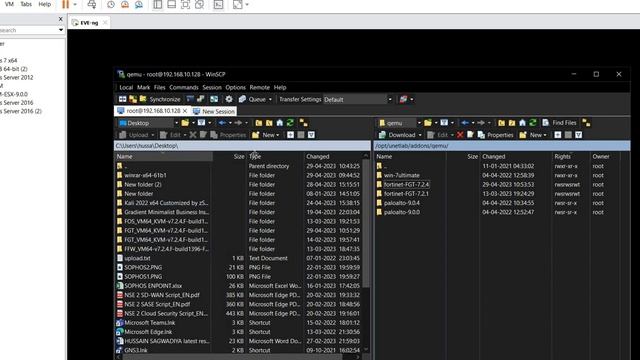Click the remote directory tree toggle icon
This screenshot has width=640, height=360.
pos(586,123)
